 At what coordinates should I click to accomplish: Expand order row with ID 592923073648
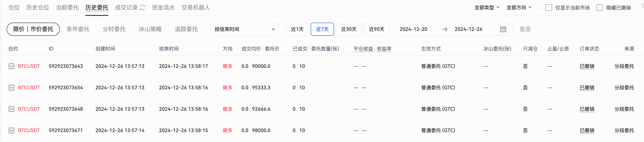point(11,109)
